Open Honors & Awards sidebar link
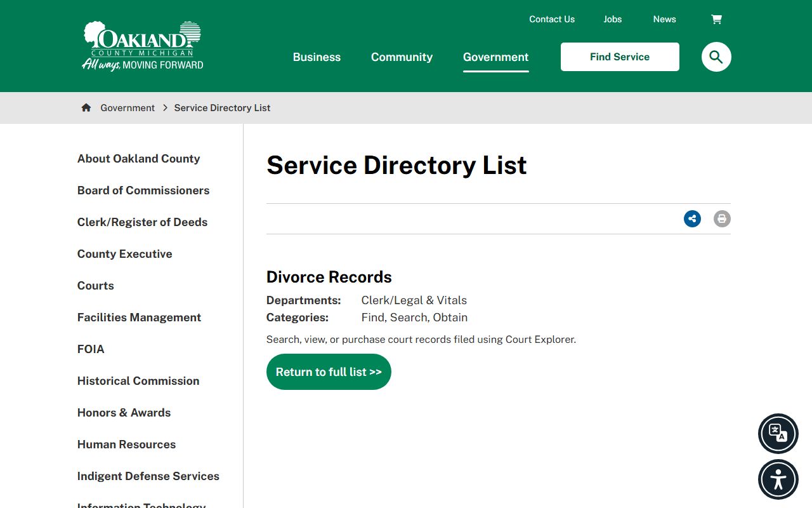This screenshot has height=508, width=812. 124,413
